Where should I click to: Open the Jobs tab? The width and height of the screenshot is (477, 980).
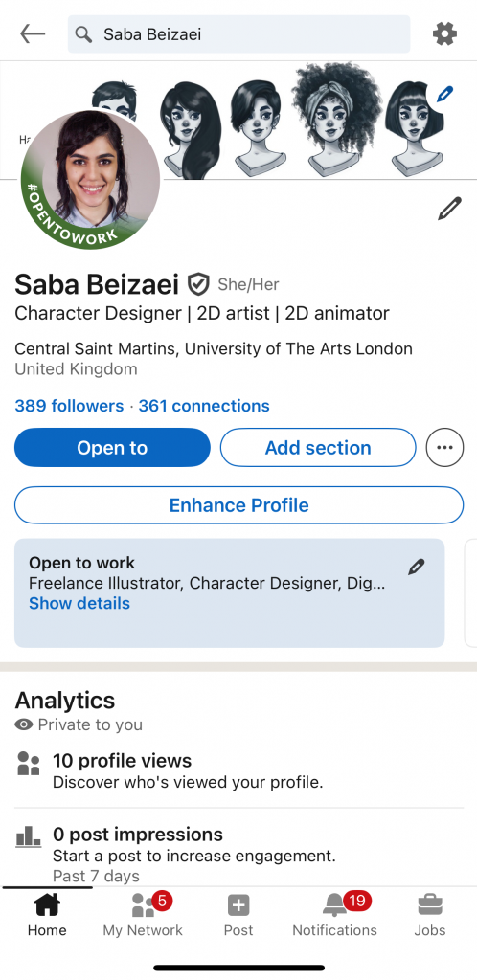[430, 915]
